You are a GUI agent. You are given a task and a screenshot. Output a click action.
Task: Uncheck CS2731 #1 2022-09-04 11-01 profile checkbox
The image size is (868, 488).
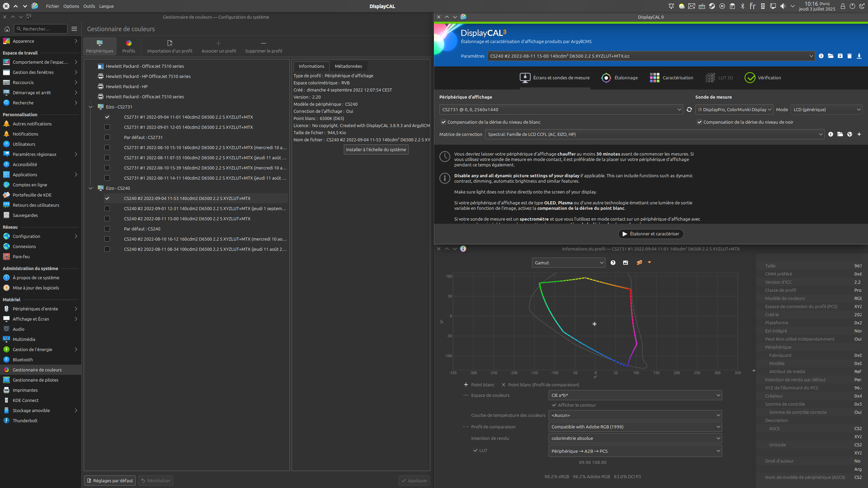point(107,117)
